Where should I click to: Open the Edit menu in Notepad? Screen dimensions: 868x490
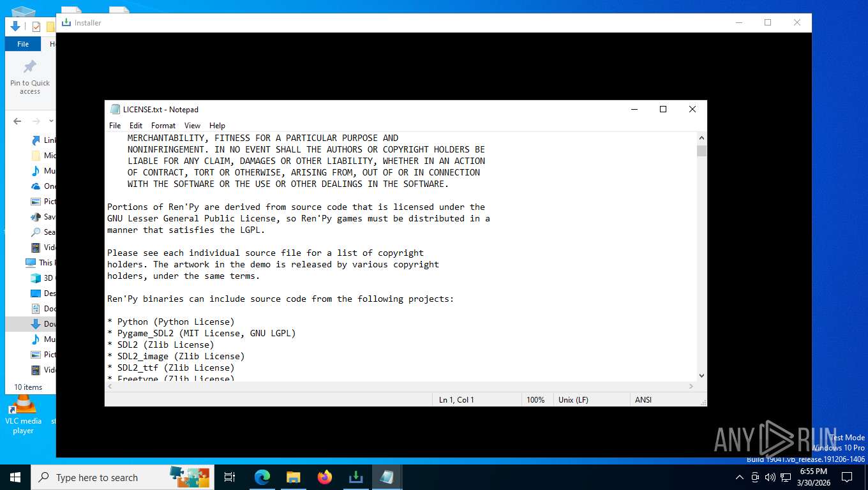[136, 126]
